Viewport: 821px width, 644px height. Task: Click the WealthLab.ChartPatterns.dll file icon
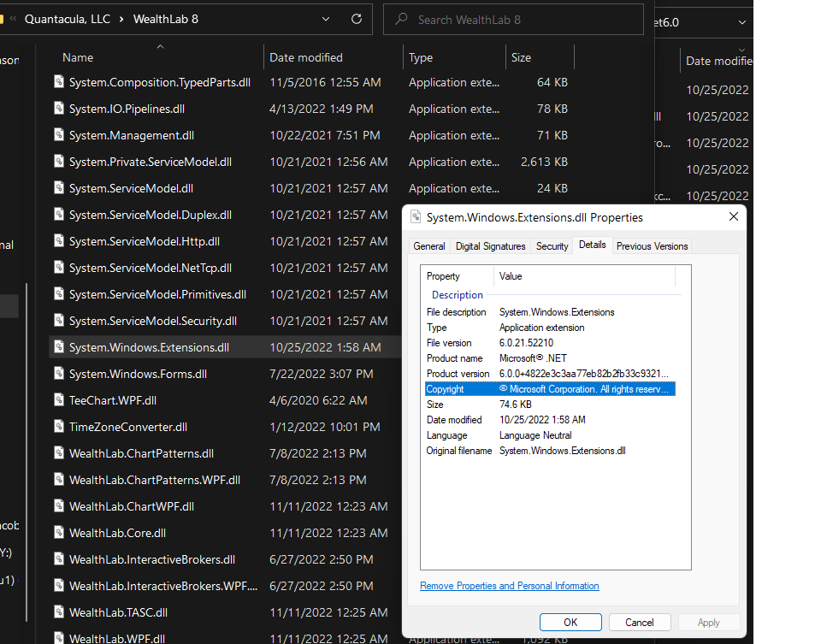click(59, 453)
